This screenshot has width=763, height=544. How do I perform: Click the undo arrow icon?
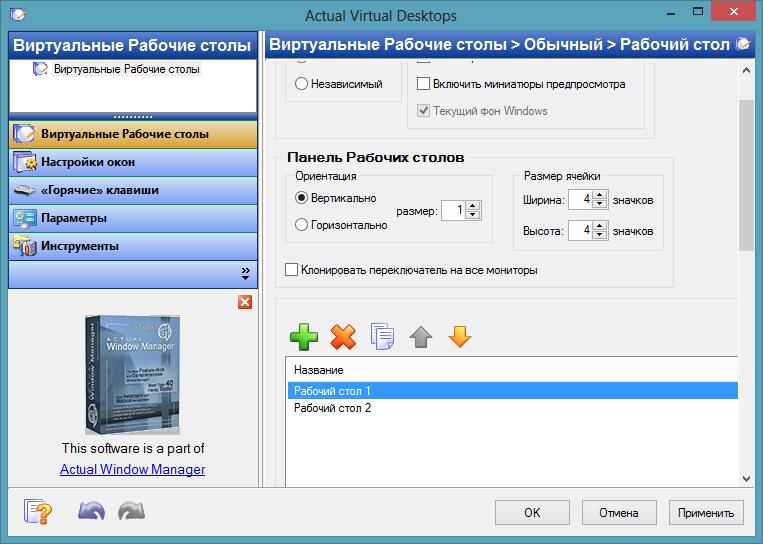[91, 512]
